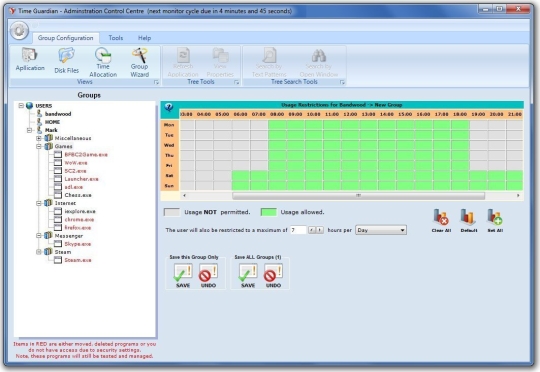Click the View Properties tool

[x=220, y=62]
